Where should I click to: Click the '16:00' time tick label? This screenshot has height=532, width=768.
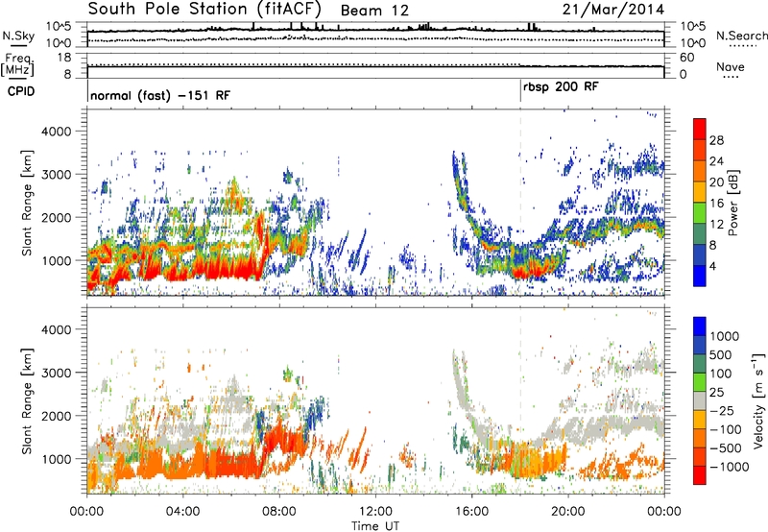point(471,512)
